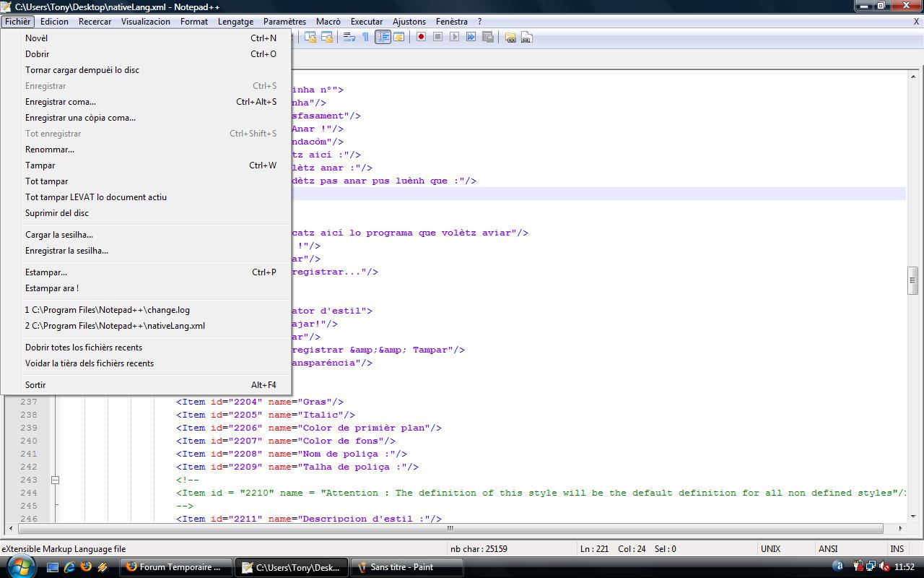Select Tot tampar menu entry
The image size is (924, 578).
click(x=147, y=181)
